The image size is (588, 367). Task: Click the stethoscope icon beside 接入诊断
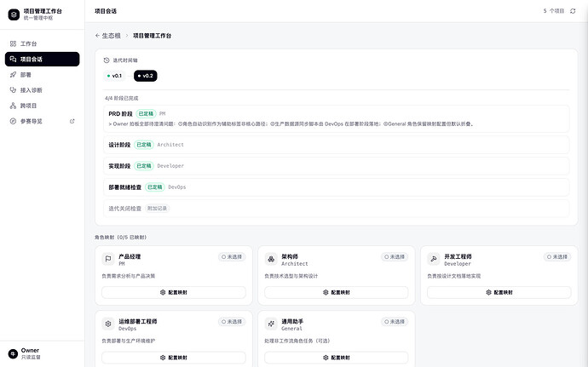[x=13, y=90]
